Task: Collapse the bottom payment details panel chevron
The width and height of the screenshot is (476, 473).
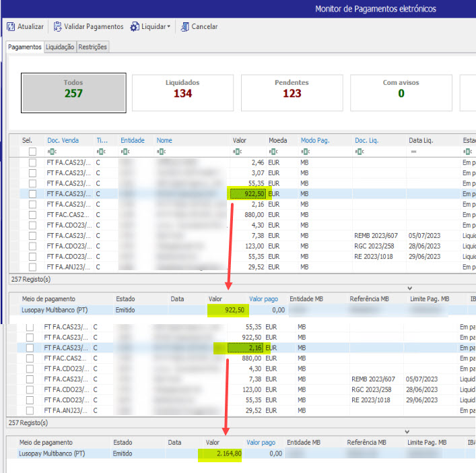Action: click(x=407, y=431)
